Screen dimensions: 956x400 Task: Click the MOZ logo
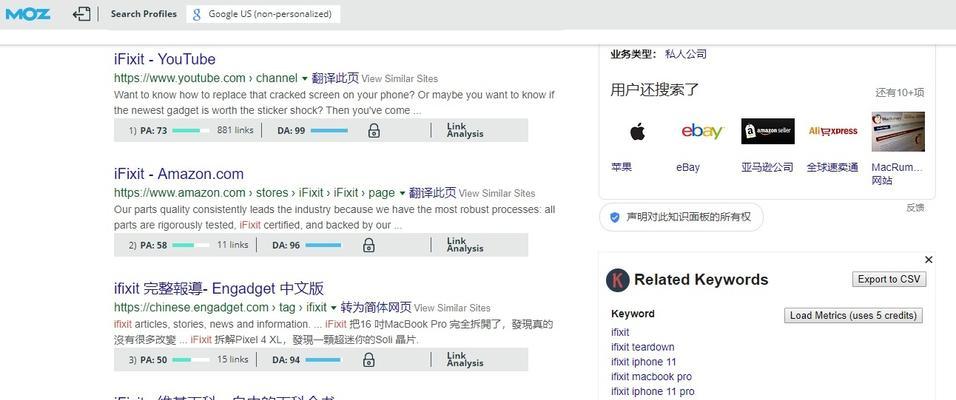[x=28, y=13]
